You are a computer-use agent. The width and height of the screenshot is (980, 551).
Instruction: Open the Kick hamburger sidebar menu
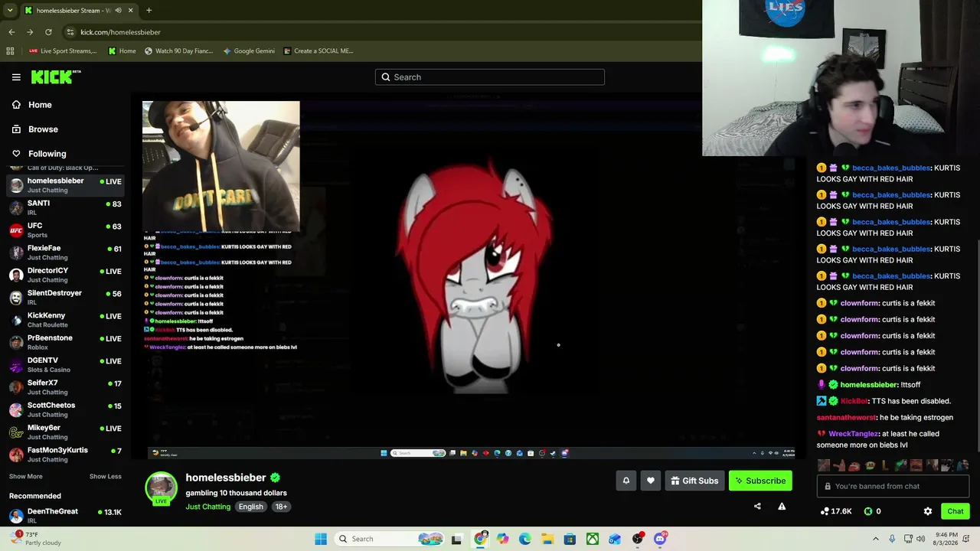[16, 77]
